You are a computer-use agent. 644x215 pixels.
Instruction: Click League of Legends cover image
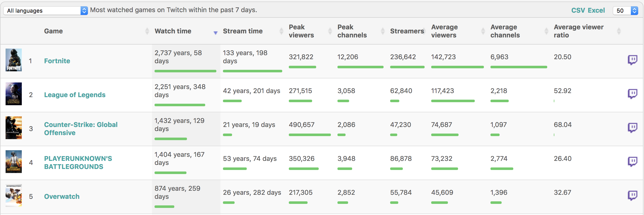click(14, 94)
